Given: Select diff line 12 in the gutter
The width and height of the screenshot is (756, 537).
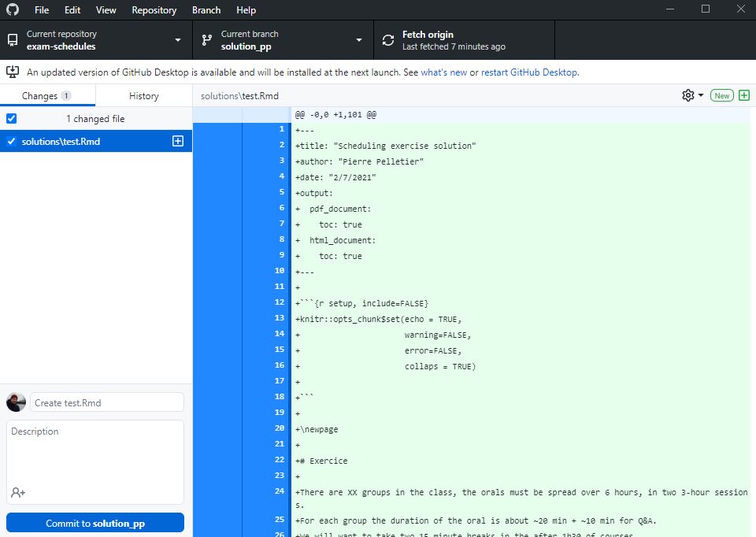Looking at the screenshot, I should point(268,302).
